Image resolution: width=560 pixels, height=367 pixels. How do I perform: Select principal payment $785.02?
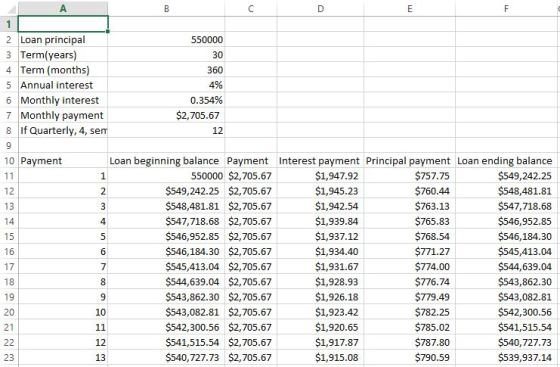point(410,327)
